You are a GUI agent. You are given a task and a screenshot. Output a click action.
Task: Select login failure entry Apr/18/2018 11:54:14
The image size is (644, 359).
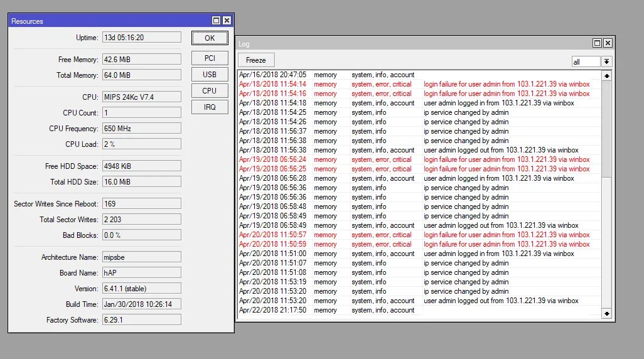[420, 84]
